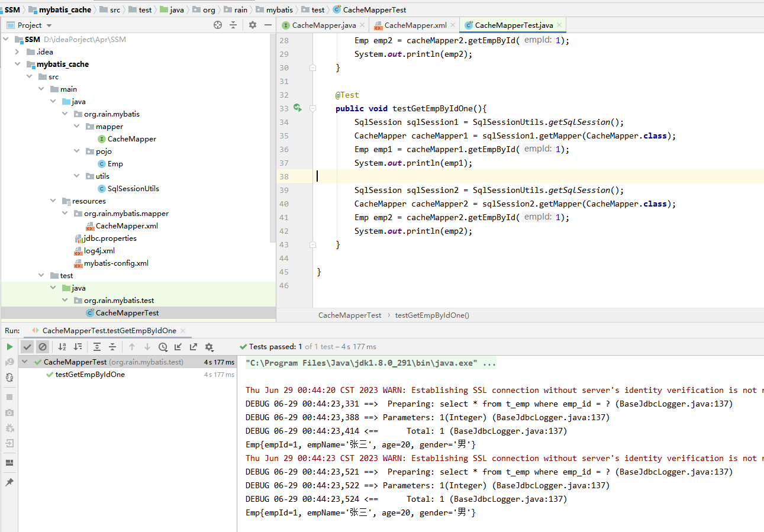Click the camera Dump Threads icon

click(x=9, y=412)
